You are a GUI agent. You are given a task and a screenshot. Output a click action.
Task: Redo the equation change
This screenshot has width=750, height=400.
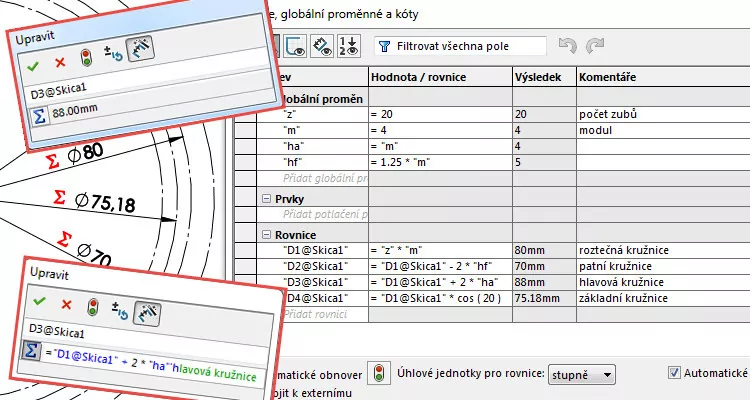[595, 46]
